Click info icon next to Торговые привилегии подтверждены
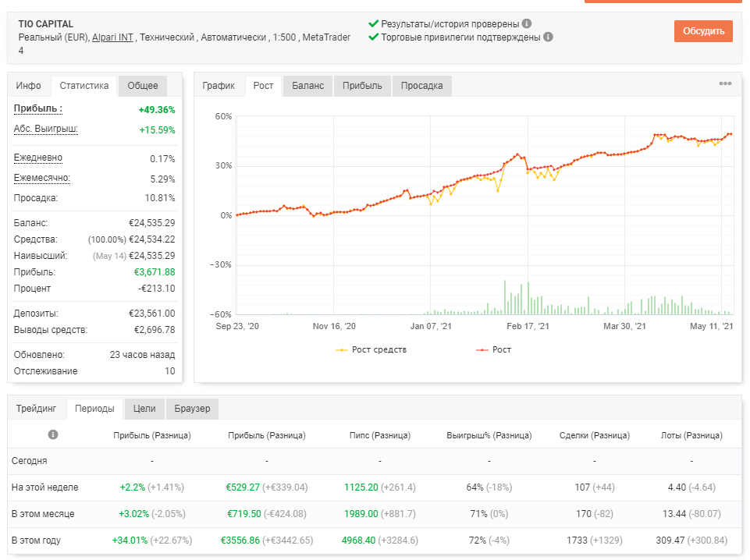 point(548,37)
